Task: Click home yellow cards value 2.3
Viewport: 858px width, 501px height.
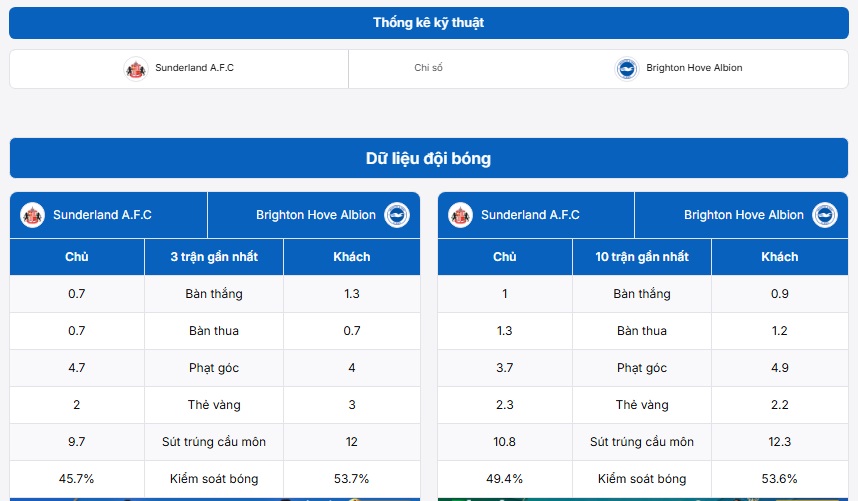Action: (x=505, y=405)
